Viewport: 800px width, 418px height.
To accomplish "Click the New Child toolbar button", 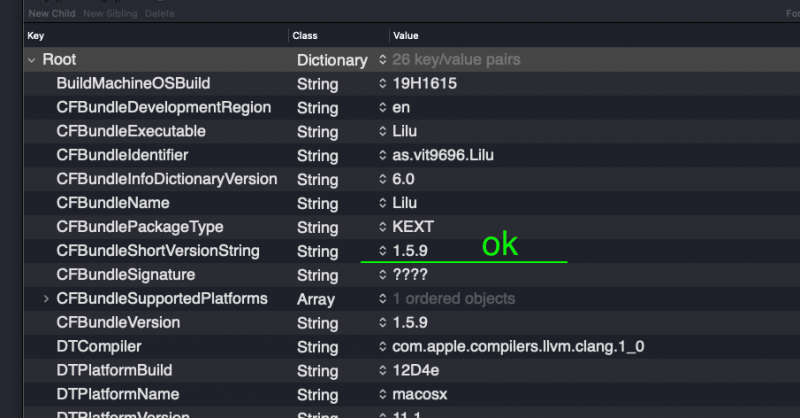I will click(51, 13).
